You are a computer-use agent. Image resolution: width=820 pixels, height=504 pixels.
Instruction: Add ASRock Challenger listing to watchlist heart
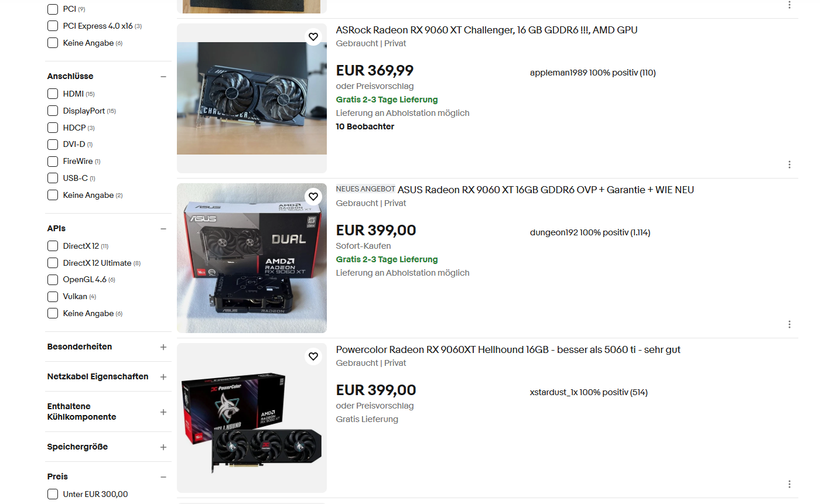click(x=313, y=37)
